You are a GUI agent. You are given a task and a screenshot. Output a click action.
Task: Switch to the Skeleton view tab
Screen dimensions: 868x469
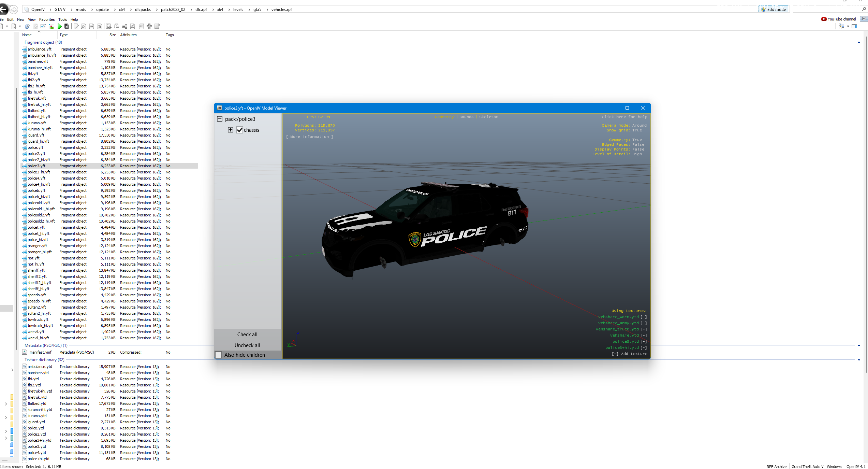pos(488,117)
